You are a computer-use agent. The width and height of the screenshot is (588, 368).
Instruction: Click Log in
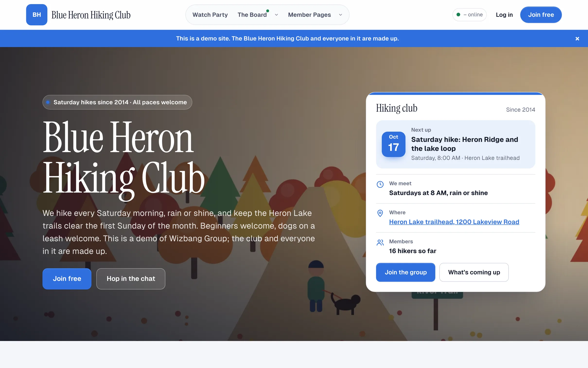tap(504, 15)
